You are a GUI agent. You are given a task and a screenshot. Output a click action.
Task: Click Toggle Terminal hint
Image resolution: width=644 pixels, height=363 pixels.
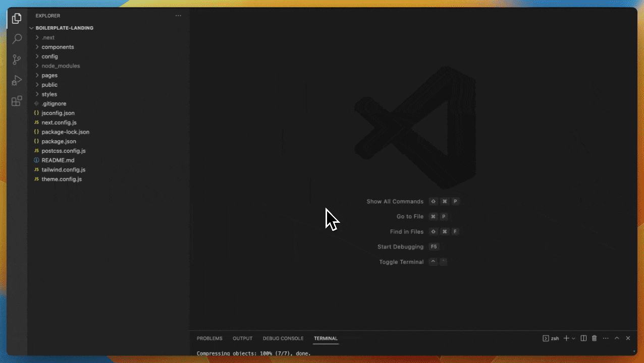(401, 262)
